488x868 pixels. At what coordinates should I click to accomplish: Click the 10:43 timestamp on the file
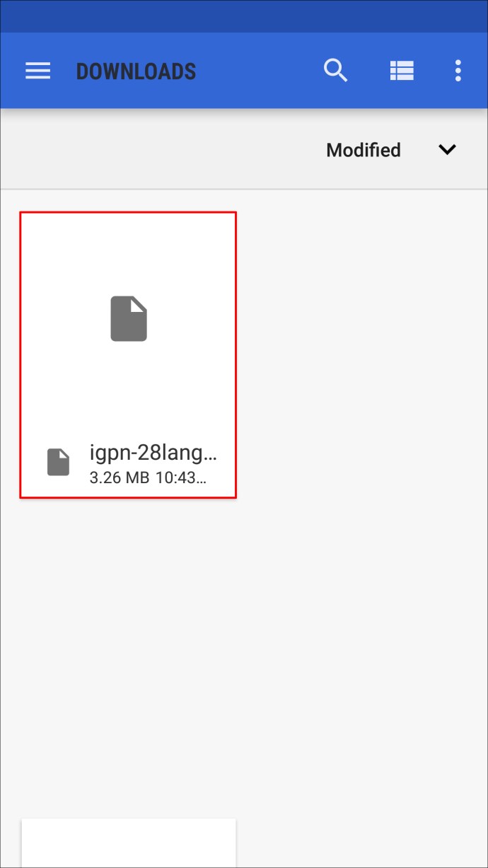(181, 478)
